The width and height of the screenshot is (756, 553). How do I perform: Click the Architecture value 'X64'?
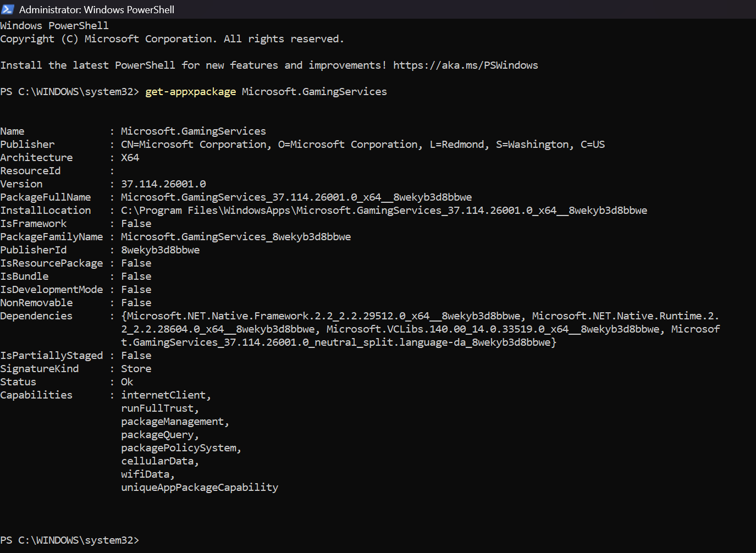[130, 158]
